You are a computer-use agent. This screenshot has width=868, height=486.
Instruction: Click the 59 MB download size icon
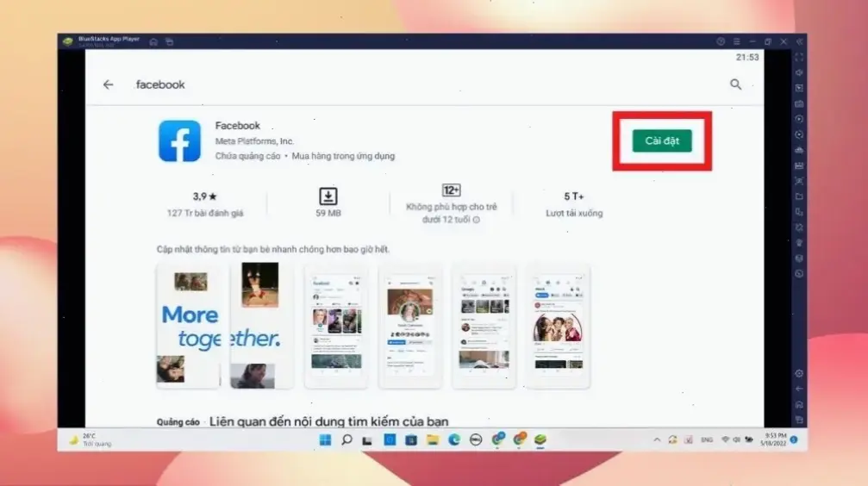tap(328, 196)
